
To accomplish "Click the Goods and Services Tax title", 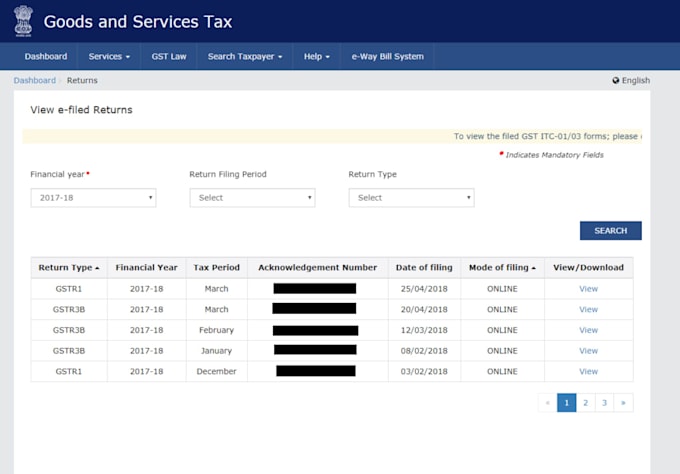I will (138, 22).
